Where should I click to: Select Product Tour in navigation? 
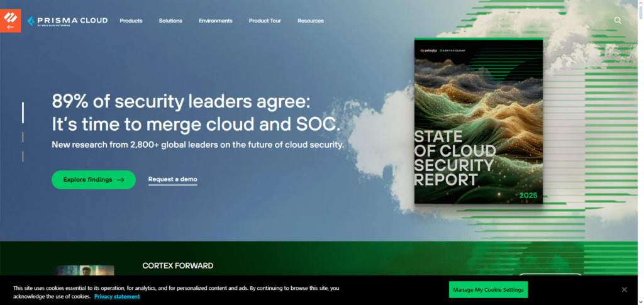coord(265,21)
